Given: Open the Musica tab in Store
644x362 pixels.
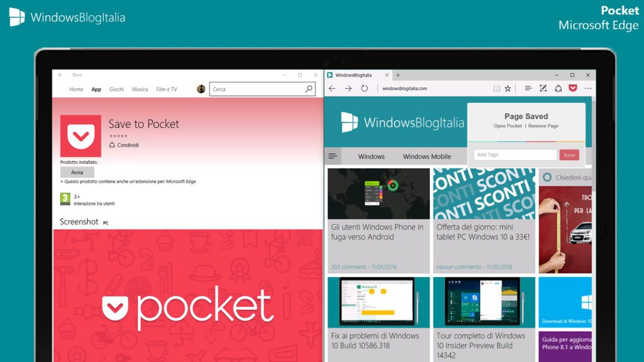Looking at the screenshot, I should [x=140, y=89].
